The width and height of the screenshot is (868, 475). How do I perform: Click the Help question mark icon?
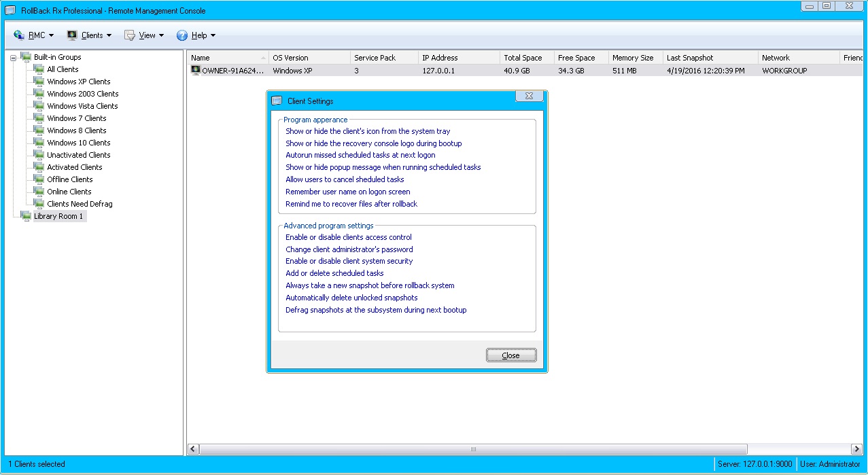pos(182,35)
